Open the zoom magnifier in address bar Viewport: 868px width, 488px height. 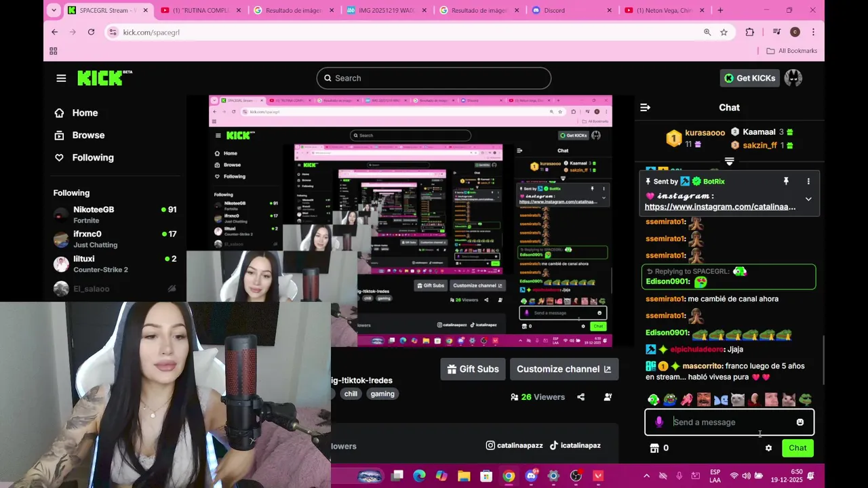coord(707,33)
